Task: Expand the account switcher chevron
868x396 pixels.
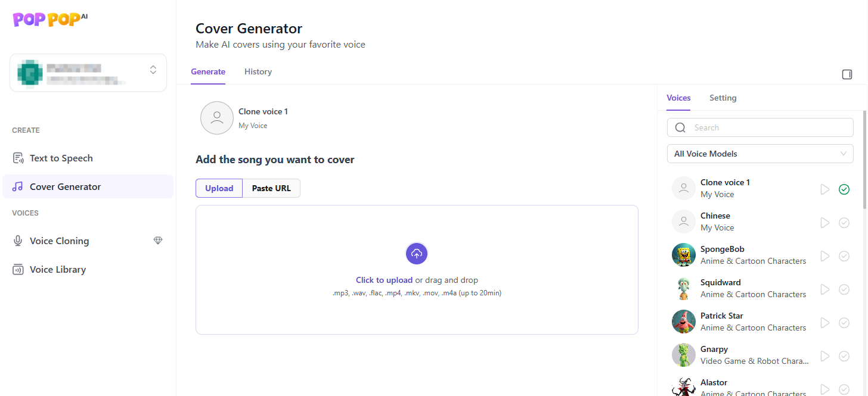Action: [153, 70]
